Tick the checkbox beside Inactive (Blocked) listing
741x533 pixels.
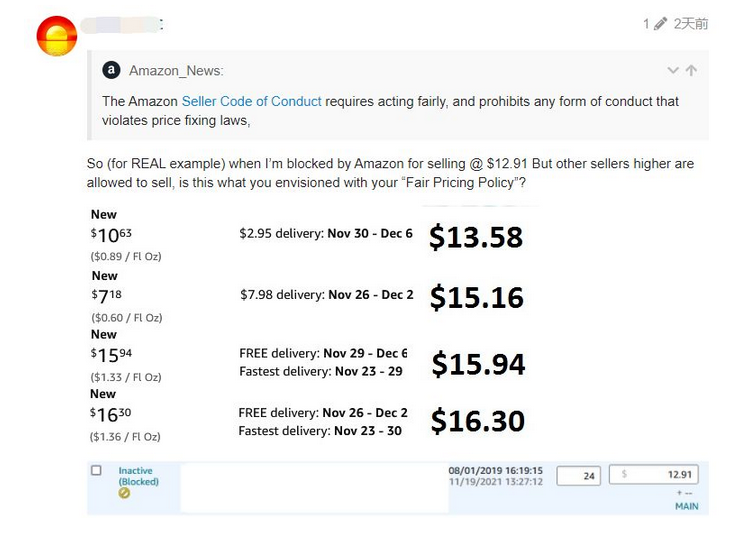(x=96, y=470)
